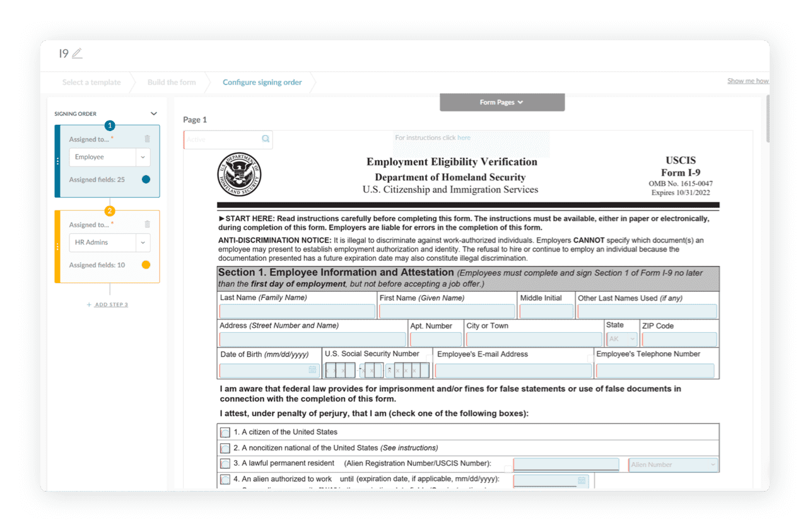Click the Employee's E-mail Address field
This screenshot has width=810, height=532.
click(x=513, y=371)
